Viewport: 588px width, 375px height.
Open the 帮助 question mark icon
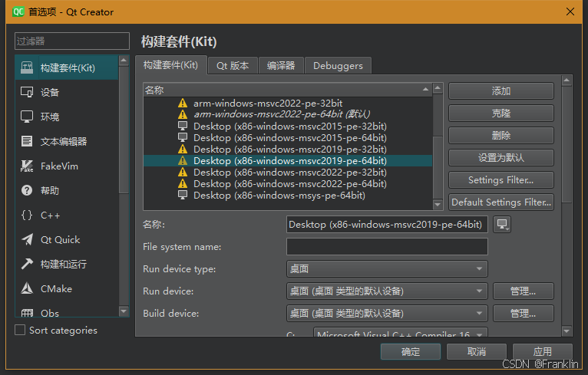click(27, 190)
